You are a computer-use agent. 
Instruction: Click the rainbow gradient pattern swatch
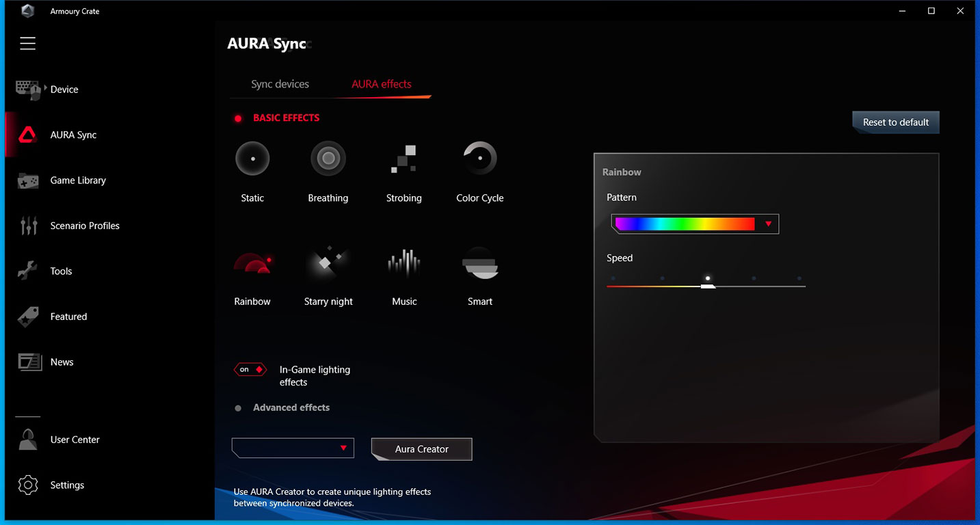[x=685, y=224]
